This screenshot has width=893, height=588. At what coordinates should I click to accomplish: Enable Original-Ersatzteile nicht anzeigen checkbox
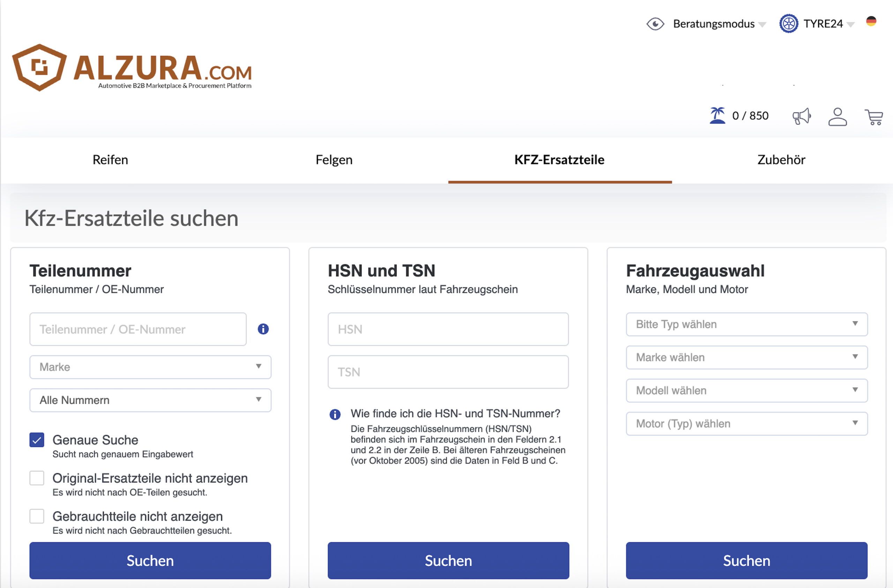point(37,478)
